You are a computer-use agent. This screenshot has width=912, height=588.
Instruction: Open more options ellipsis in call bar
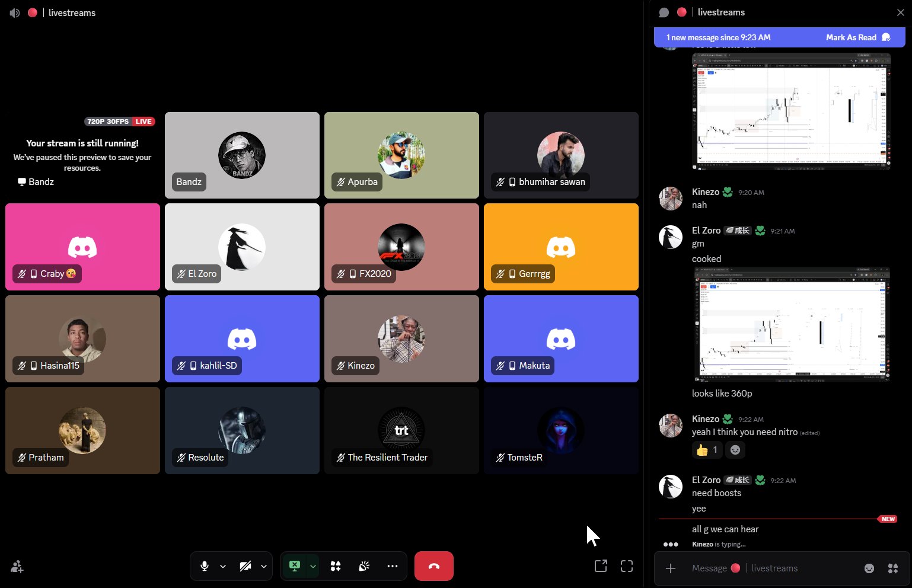click(393, 566)
